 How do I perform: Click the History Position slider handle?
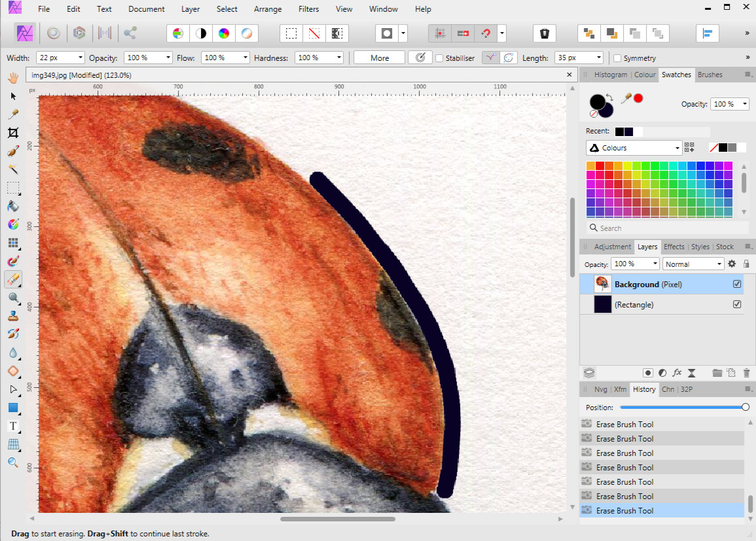point(746,407)
